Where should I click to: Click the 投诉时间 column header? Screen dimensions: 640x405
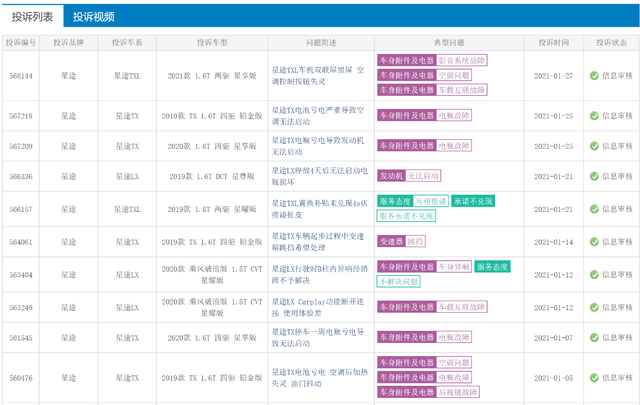click(553, 43)
